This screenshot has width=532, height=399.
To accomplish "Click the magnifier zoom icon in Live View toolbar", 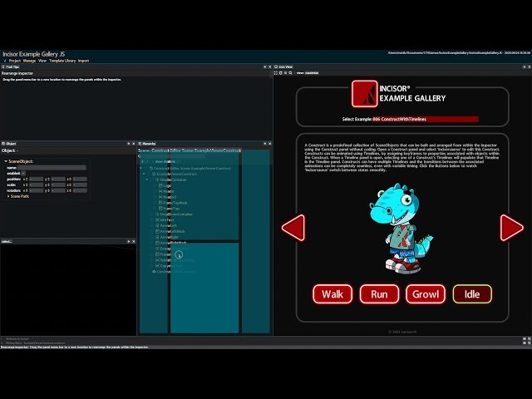I will (x=290, y=73).
